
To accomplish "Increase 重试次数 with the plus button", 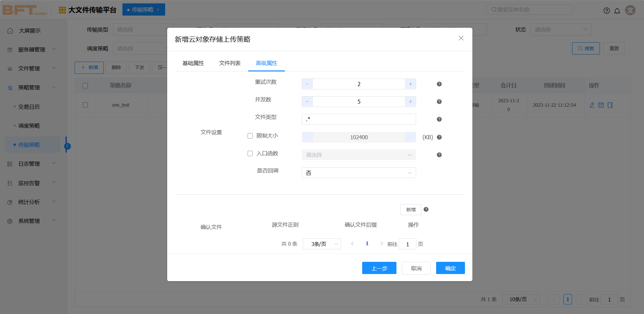I will pos(410,84).
